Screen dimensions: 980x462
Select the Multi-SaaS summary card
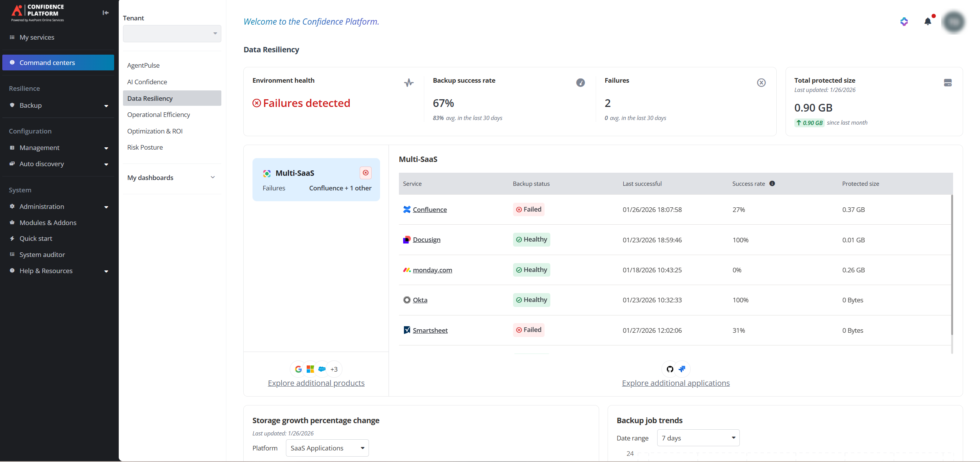coord(316,180)
